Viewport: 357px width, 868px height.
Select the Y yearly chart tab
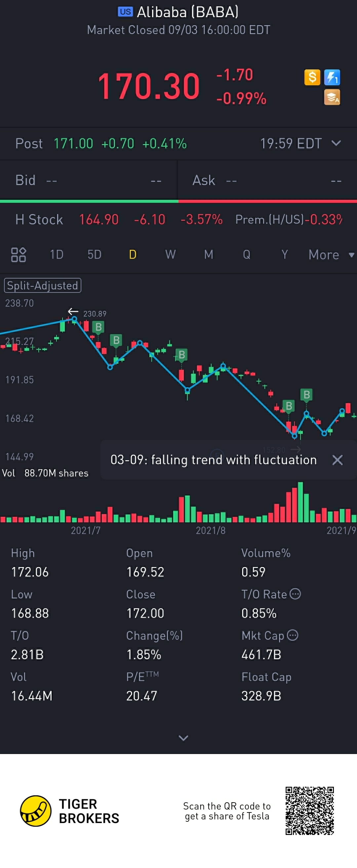coord(285,254)
